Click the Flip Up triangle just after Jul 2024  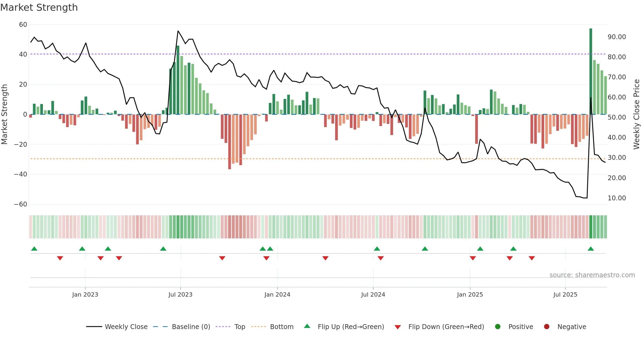pyautogui.click(x=377, y=249)
